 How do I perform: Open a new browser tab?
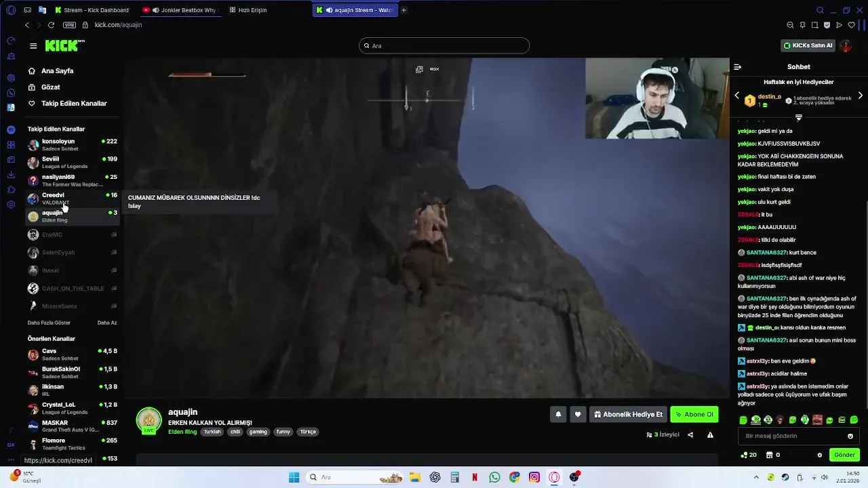(x=404, y=10)
